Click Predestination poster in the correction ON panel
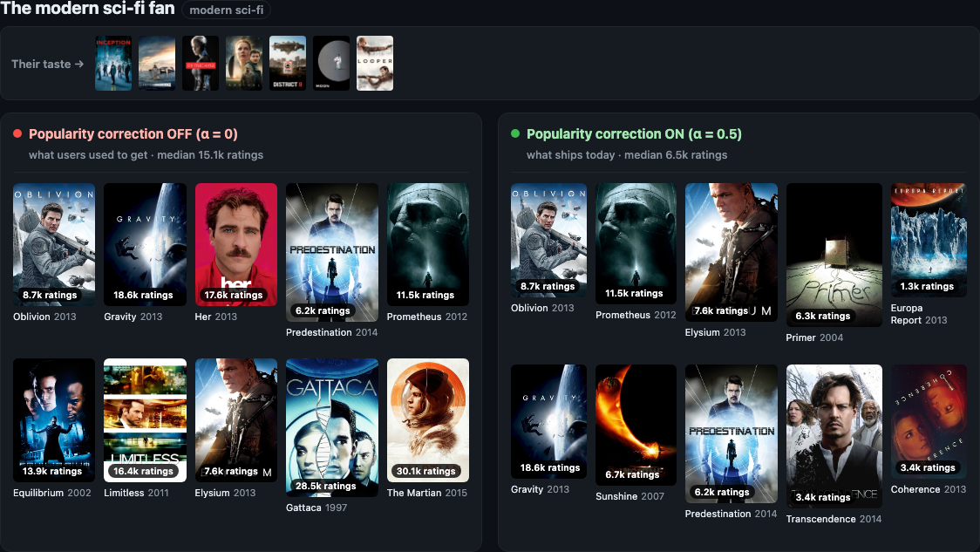980x552 pixels. (732, 434)
